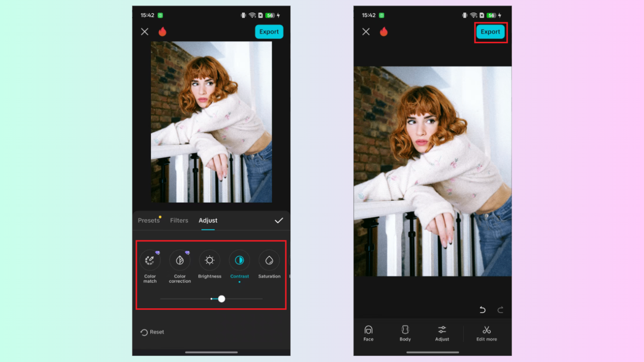Click the redo arrow
The image size is (644, 362).
coord(500,309)
